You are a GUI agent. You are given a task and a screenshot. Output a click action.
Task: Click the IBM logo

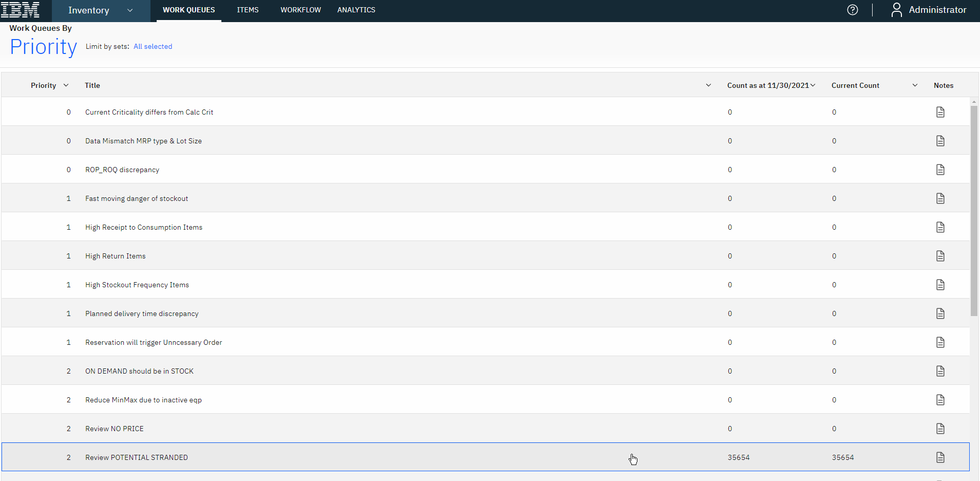(21, 10)
